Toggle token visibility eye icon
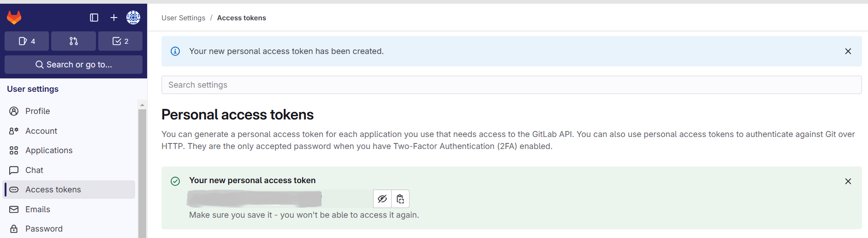This screenshot has height=238, width=868. 382,199
